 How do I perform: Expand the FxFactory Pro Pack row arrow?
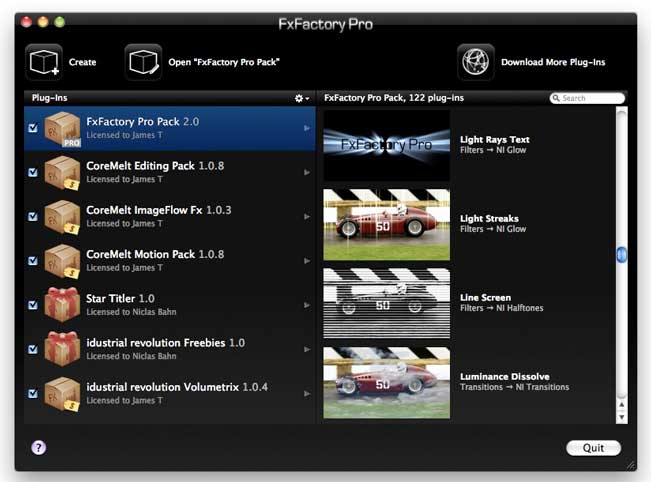click(x=307, y=128)
